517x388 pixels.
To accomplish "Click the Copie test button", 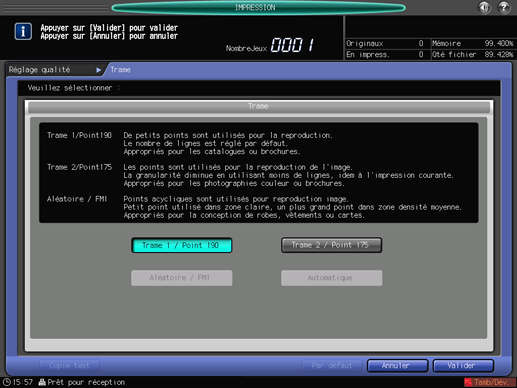I will pos(69,366).
